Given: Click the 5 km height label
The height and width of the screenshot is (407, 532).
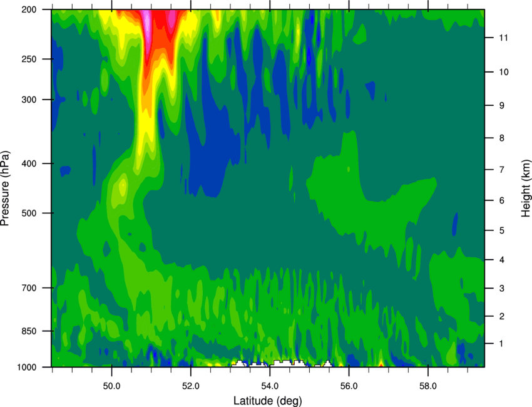Looking at the screenshot, I should click(502, 231).
